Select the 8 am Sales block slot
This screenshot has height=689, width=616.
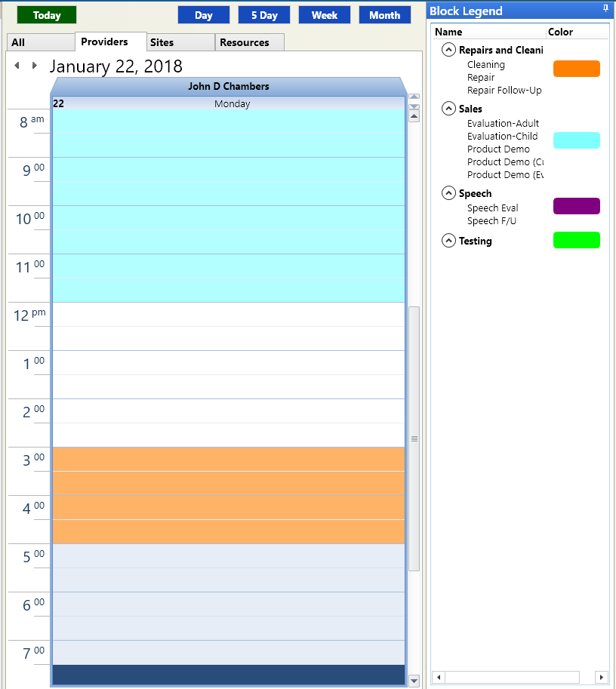(228, 121)
